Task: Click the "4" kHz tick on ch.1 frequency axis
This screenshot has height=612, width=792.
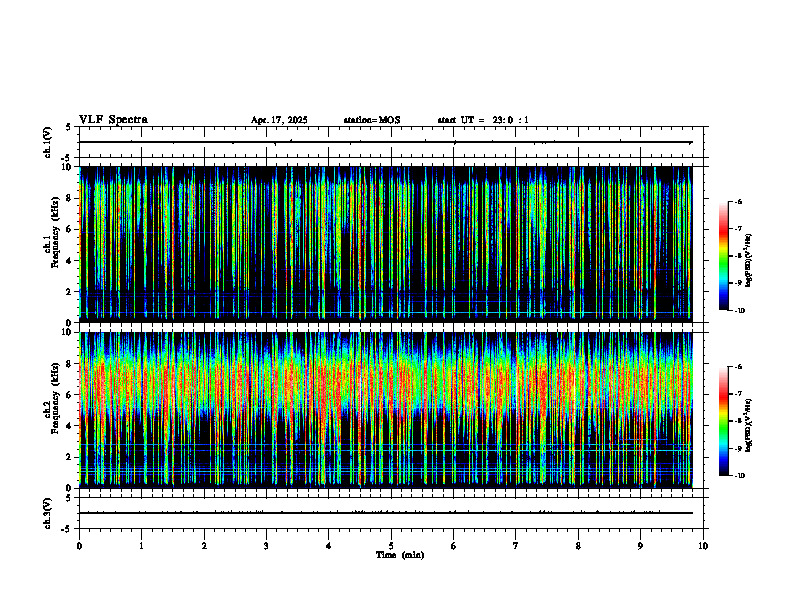Action: click(68, 261)
